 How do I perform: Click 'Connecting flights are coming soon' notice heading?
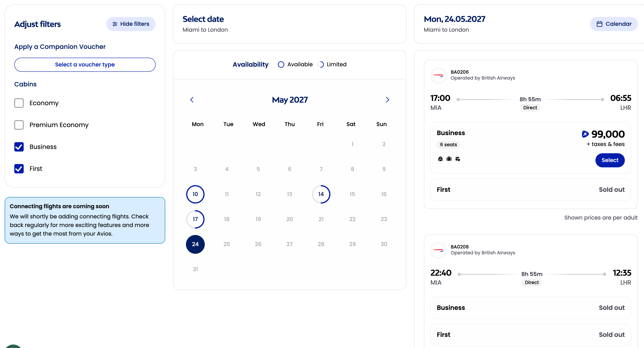60,206
